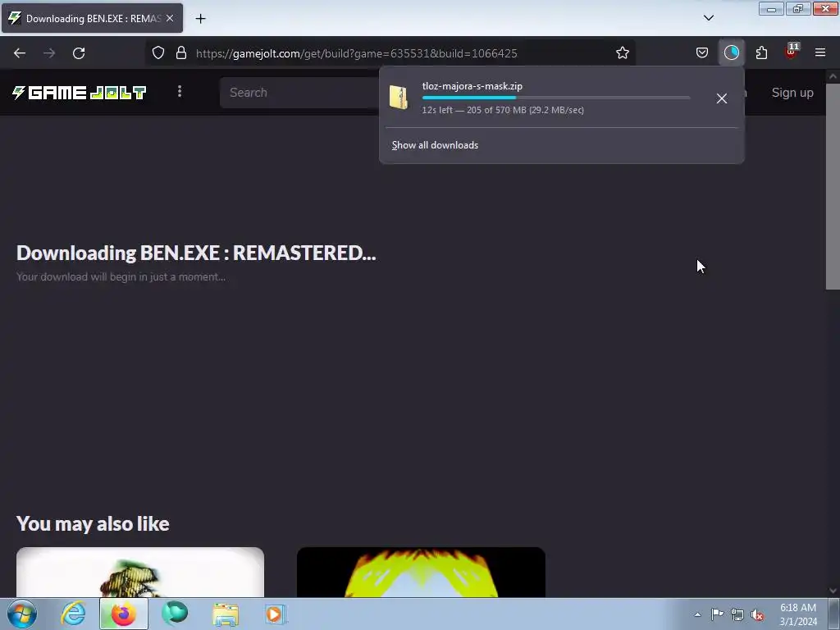Viewport: 840px width, 630px height.
Task: Open first recommended game thumbnail
Action: point(140,572)
